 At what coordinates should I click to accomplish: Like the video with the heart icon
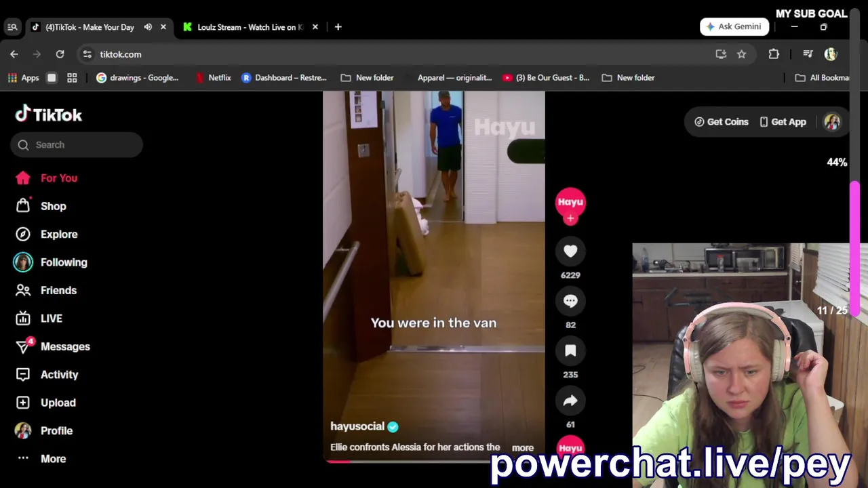tap(570, 251)
